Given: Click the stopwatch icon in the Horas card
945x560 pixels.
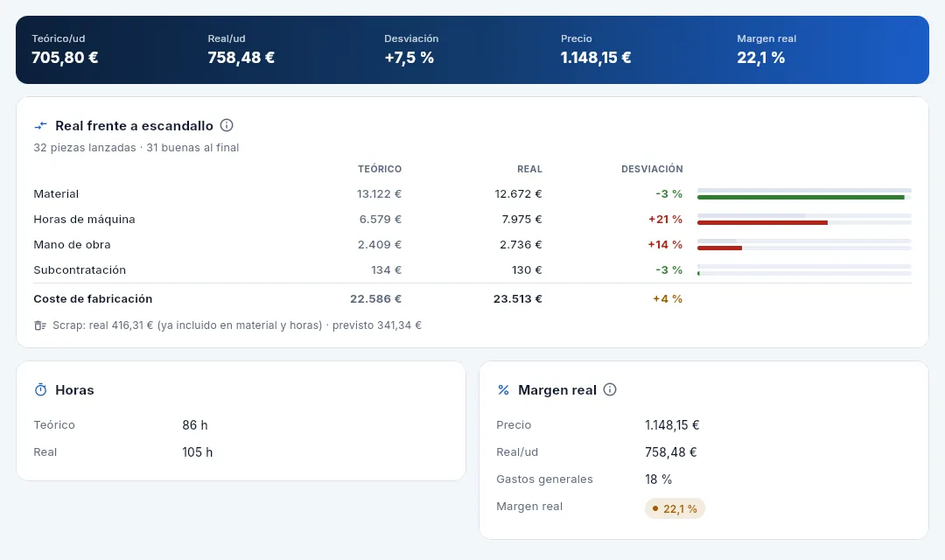Looking at the screenshot, I should (40, 390).
